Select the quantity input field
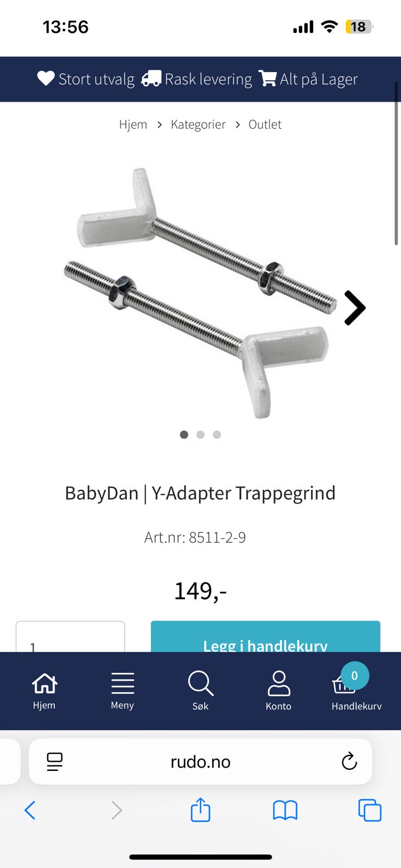Image resolution: width=401 pixels, height=868 pixels. [71, 637]
